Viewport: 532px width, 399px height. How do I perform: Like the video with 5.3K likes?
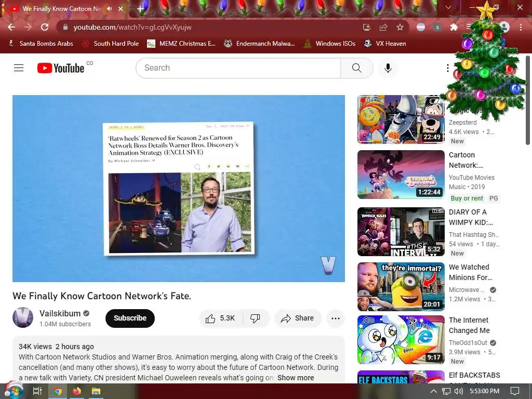tap(220, 318)
